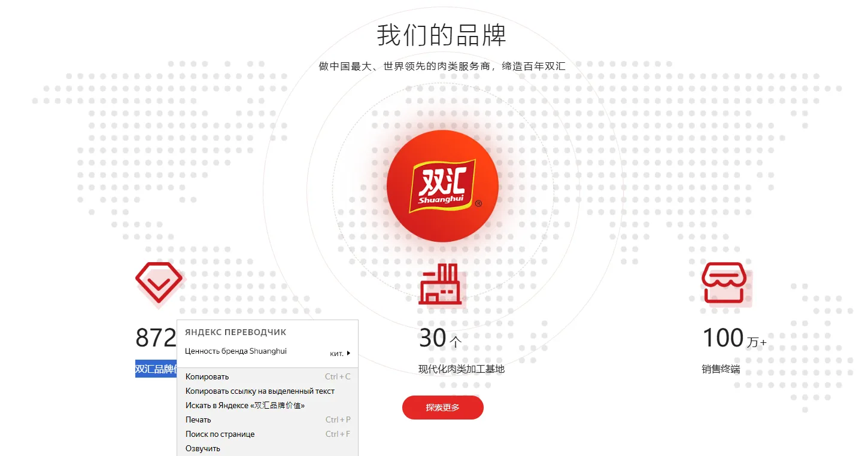Click the "销售终端" label

click(x=721, y=369)
